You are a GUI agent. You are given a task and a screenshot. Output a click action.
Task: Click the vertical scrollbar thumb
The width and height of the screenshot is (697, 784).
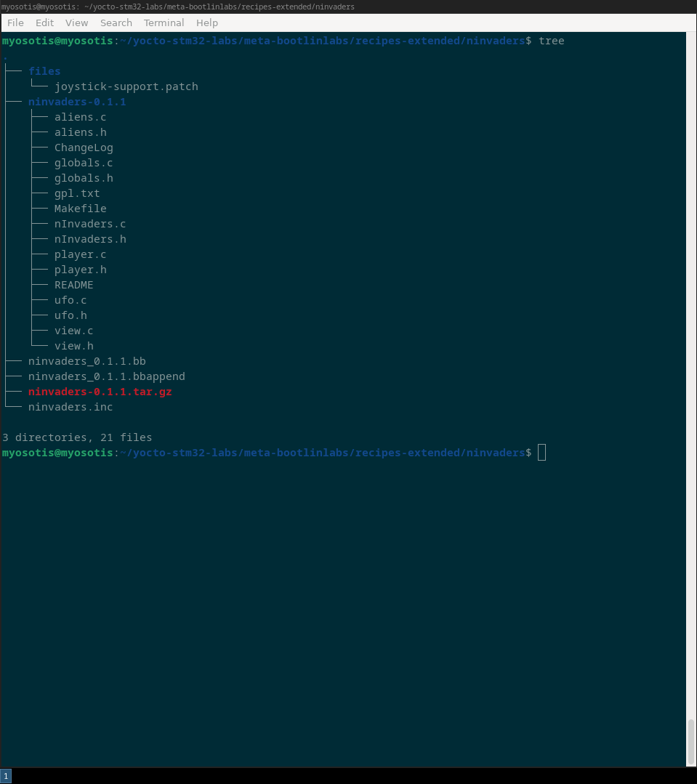pyautogui.click(x=690, y=741)
